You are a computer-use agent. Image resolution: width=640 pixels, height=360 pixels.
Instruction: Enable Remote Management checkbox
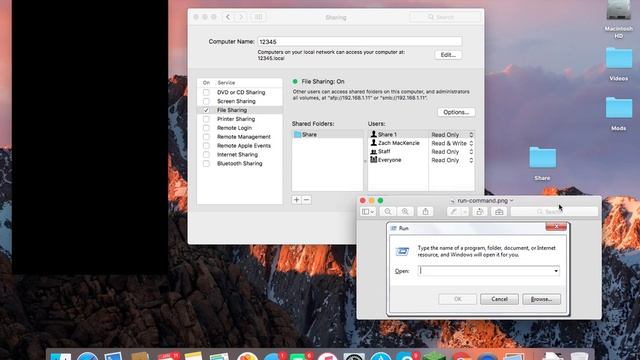[x=206, y=137]
